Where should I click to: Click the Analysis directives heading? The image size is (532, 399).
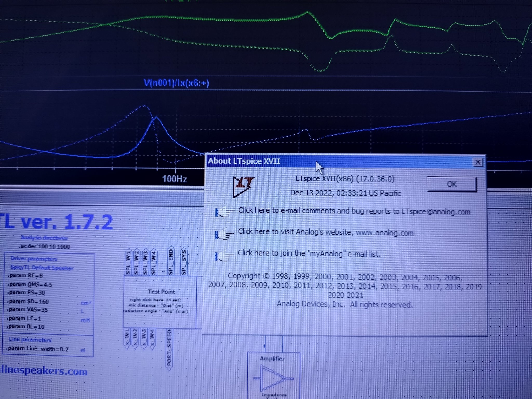click(44, 237)
